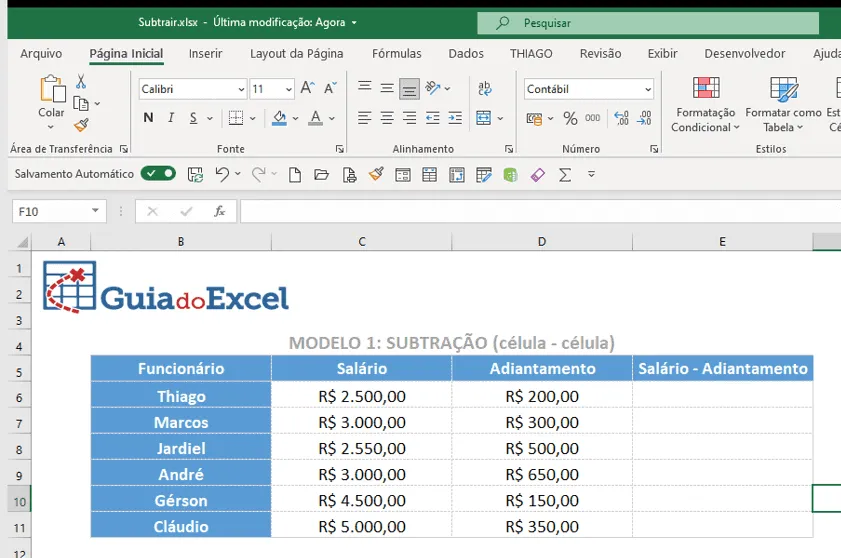Screen dimensions: 841x558
Task: Click the Cut scissors icon
Action: point(81,82)
